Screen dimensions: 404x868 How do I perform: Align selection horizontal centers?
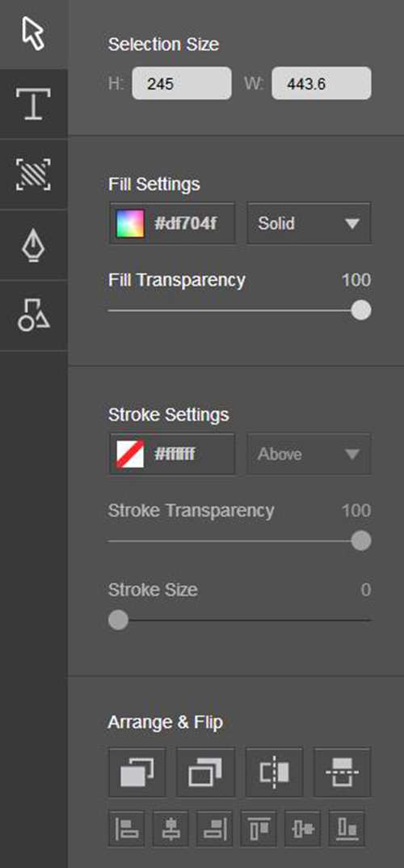coord(170,828)
